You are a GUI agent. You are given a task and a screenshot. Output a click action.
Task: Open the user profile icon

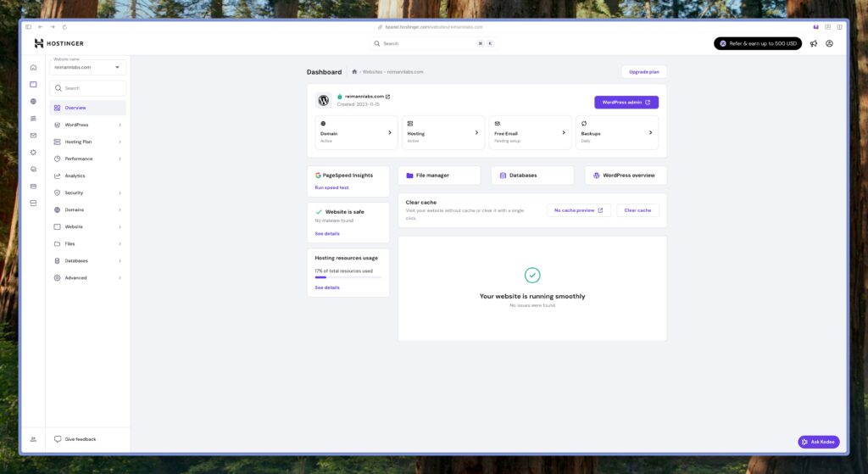click(x=830, y=43)
